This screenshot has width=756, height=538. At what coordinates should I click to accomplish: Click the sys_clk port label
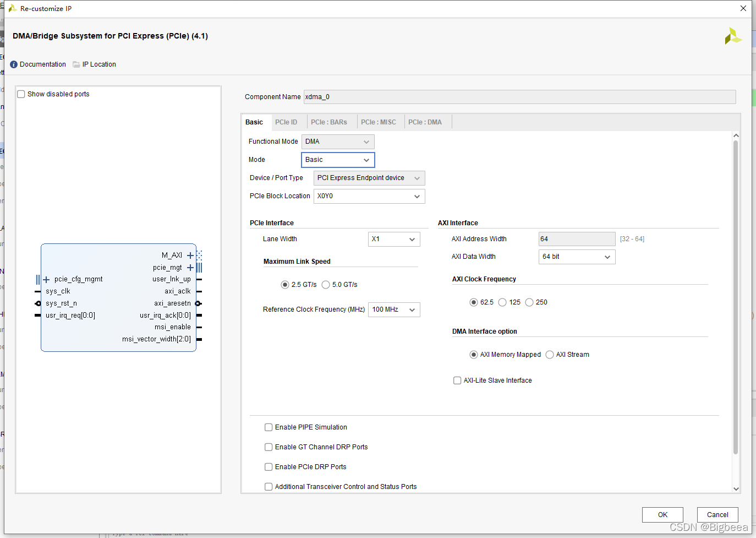click(x=58, y=291)
